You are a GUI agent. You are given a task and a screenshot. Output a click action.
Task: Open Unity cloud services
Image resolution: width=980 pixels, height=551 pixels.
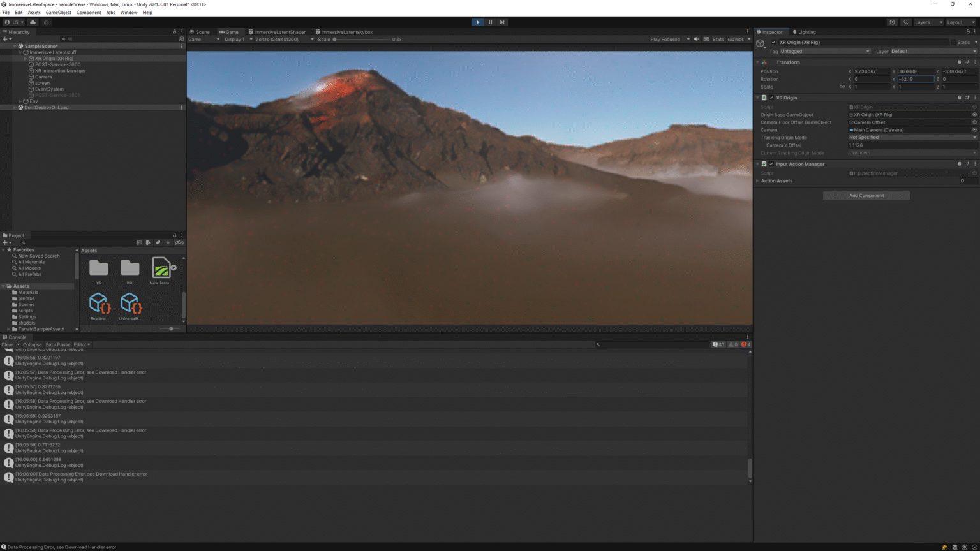33,22
